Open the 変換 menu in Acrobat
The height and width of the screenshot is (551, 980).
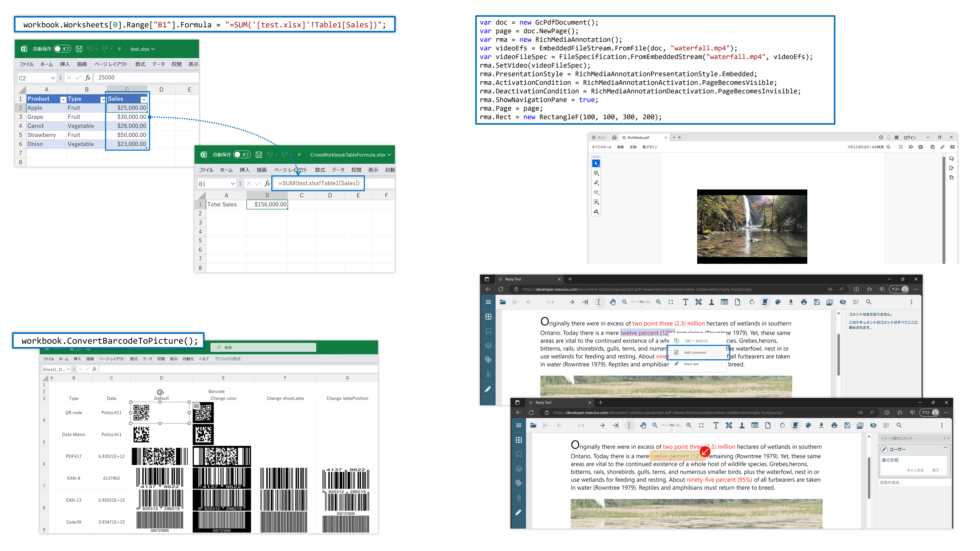point(633,147)
